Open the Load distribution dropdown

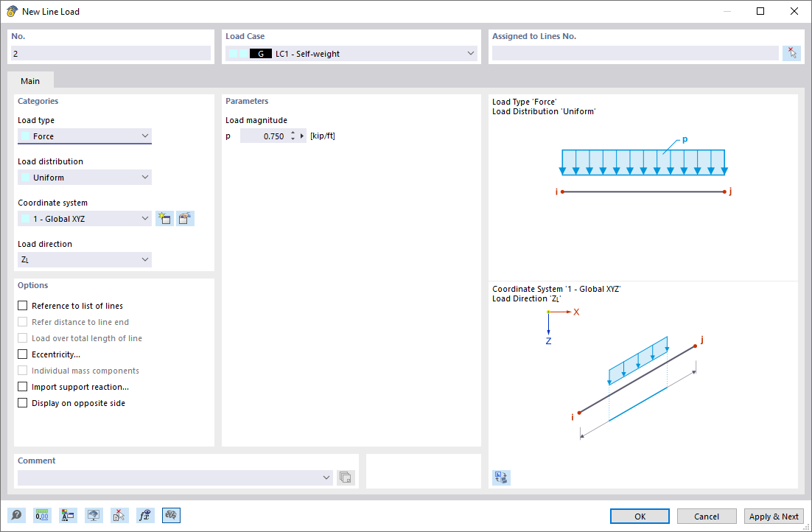coord(147,177)
